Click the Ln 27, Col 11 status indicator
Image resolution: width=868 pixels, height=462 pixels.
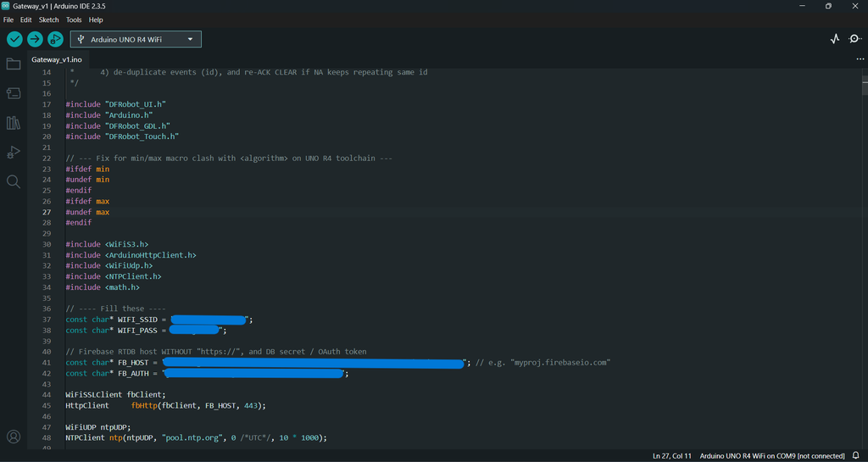coord(672,456)
